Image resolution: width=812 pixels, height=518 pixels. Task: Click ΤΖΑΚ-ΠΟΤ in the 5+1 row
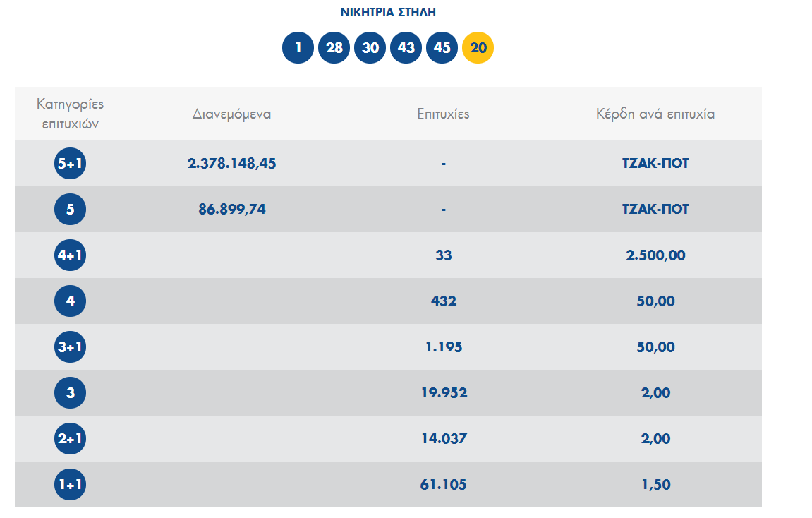655,163
